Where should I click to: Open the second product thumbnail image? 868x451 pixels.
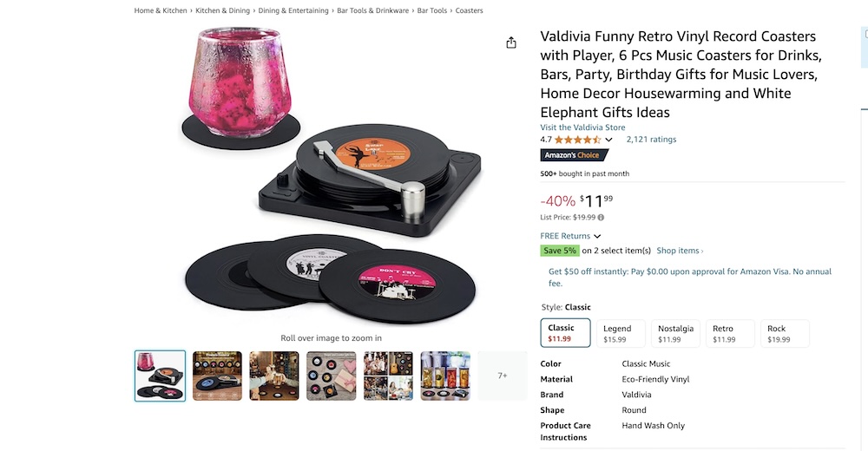[217, 376]
